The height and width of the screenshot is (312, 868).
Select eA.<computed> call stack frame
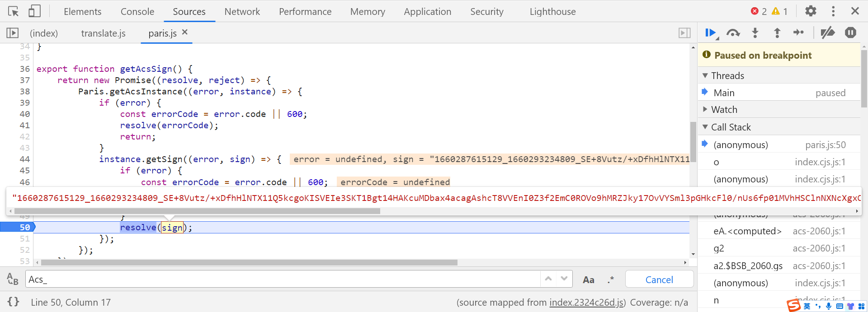[x=779, y=231]
